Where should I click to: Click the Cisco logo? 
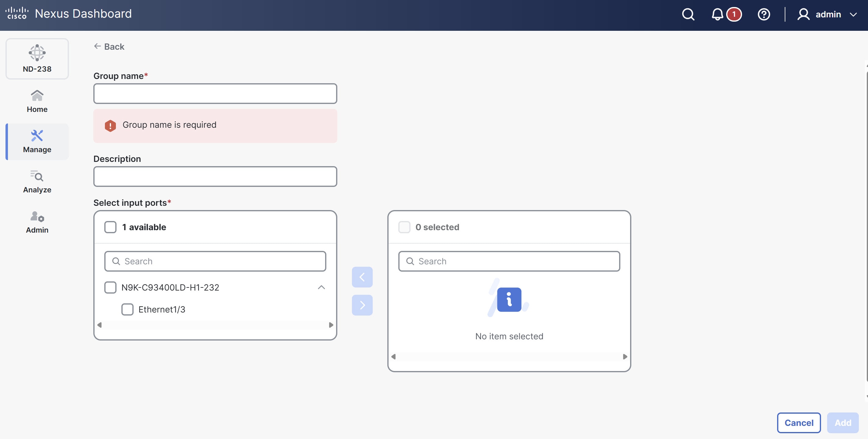17,13
